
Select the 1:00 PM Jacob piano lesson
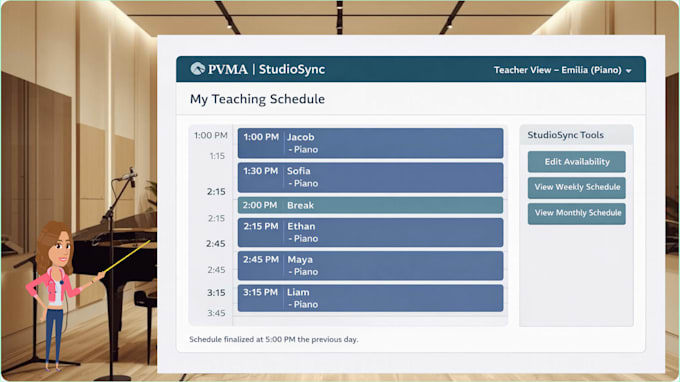370,143
